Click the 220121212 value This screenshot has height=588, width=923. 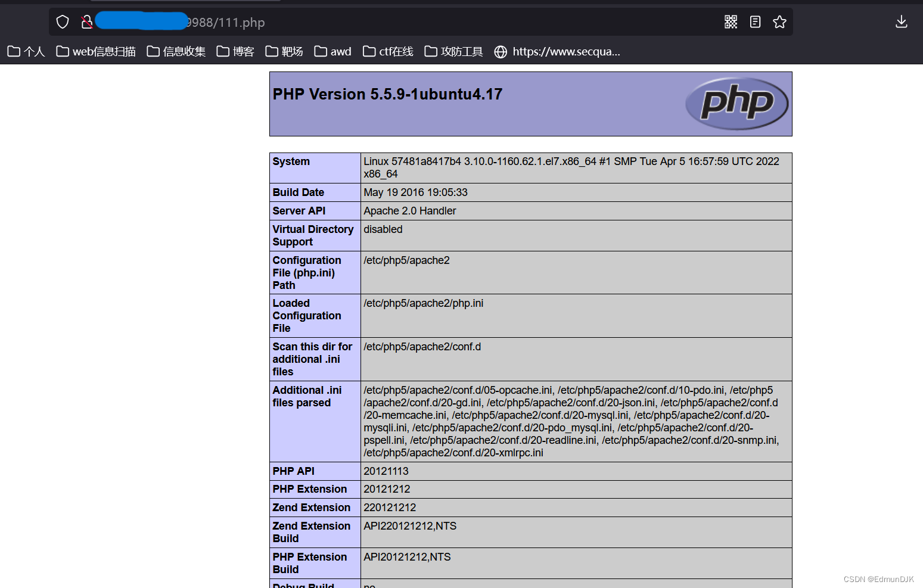[390, 508]
